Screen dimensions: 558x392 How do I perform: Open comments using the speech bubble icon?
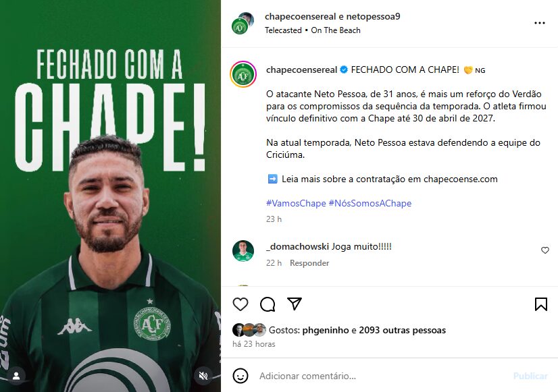tap(268, 304)
